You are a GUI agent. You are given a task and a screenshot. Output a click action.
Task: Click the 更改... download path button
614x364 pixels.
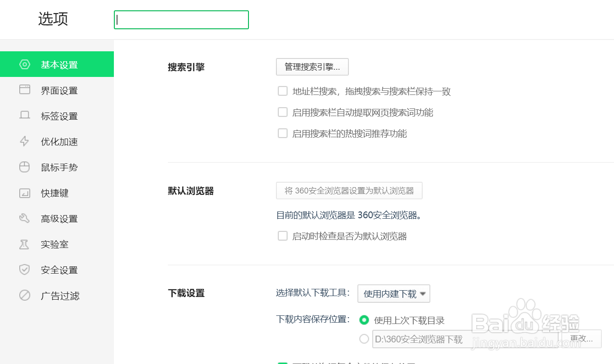[582, 339]
